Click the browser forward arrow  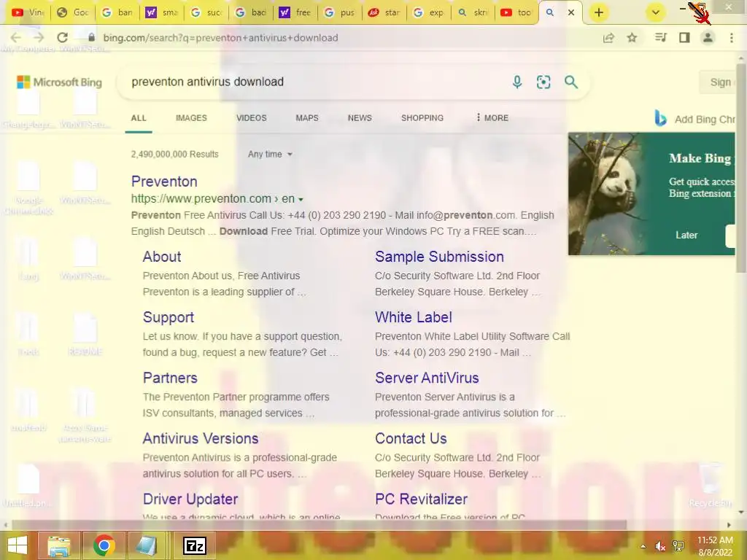(39, 38)
